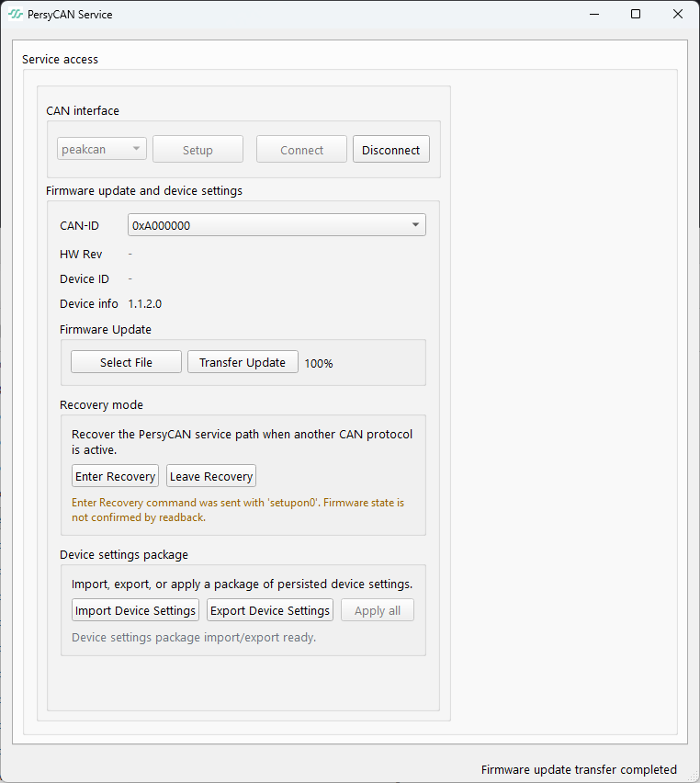Click the PersyCAN Service app icon
Screen dimensions: 700x783
pyautogui.click(x=16, y=15)
